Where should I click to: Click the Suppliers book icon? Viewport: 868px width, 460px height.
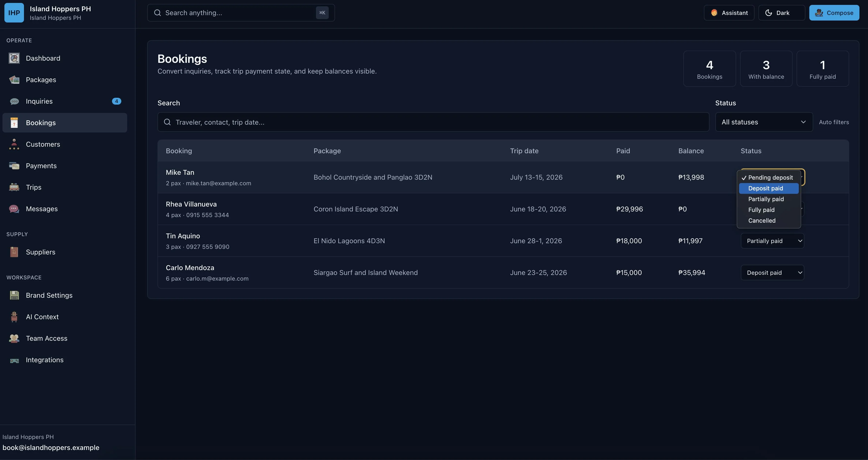tap(14, 252)
